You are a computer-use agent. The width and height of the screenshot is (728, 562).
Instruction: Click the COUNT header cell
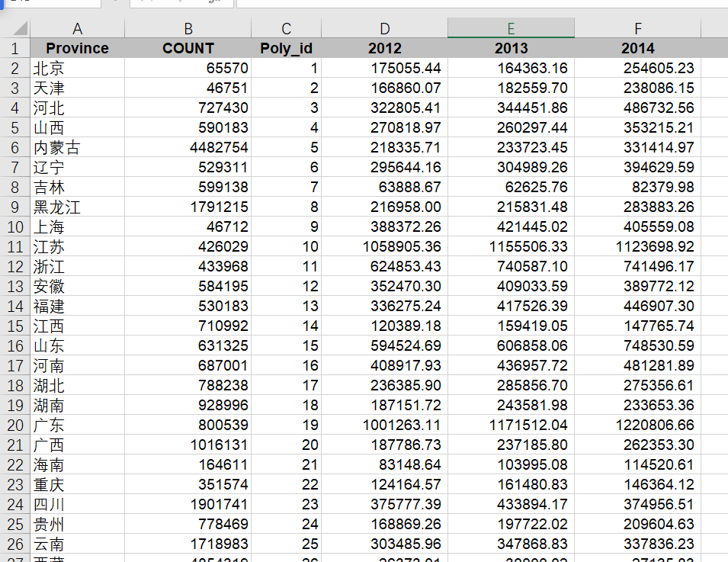pos(188,48)
